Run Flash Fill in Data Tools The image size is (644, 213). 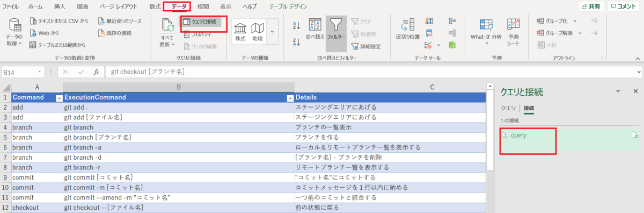pyautogui.click(x=429, y=22)
